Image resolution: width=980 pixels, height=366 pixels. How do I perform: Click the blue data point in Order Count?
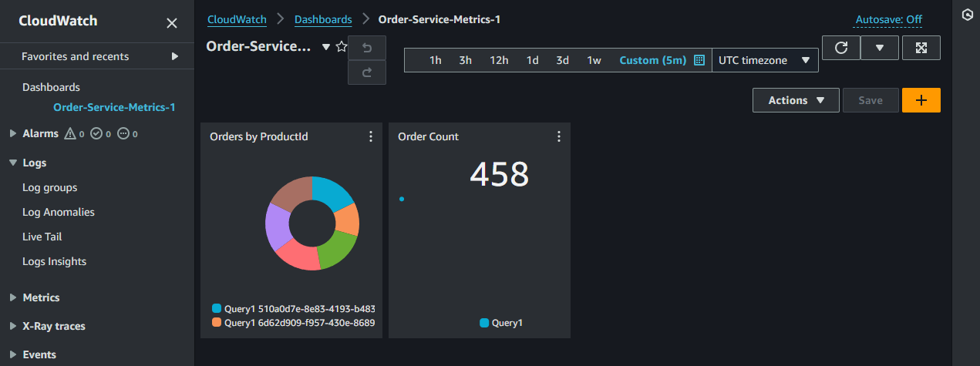point(402,199)
